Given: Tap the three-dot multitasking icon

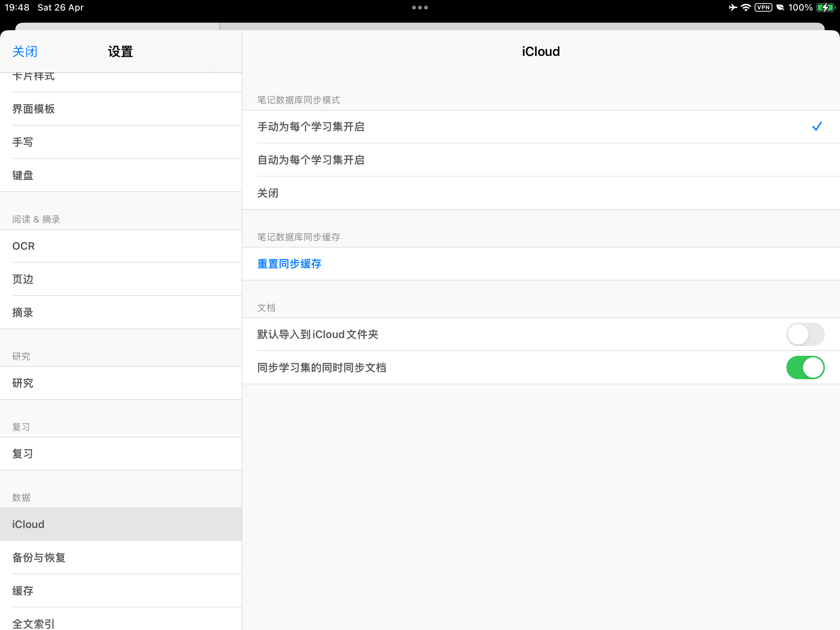Looking at the screenshot, I should [x=420, y=8].
